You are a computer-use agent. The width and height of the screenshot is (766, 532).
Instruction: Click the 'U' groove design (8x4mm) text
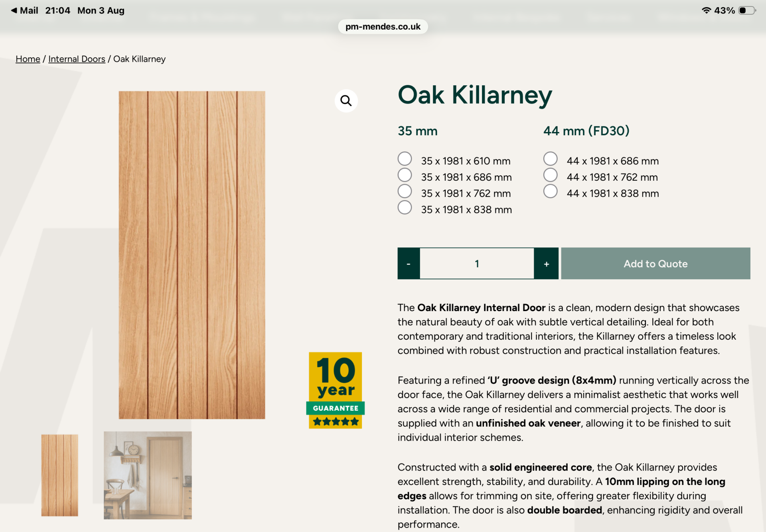pyautogui.click(x=552, y=380)
